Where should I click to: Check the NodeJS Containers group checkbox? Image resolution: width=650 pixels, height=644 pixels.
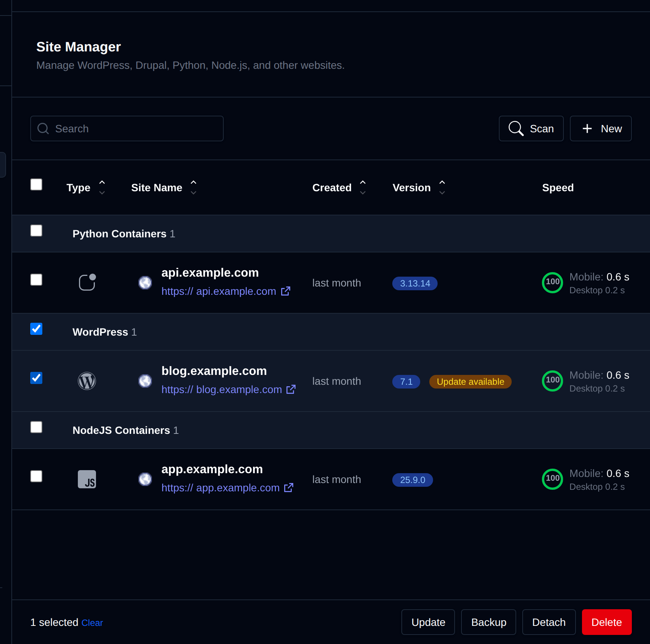pyautogui.click(x=36, y=427)
